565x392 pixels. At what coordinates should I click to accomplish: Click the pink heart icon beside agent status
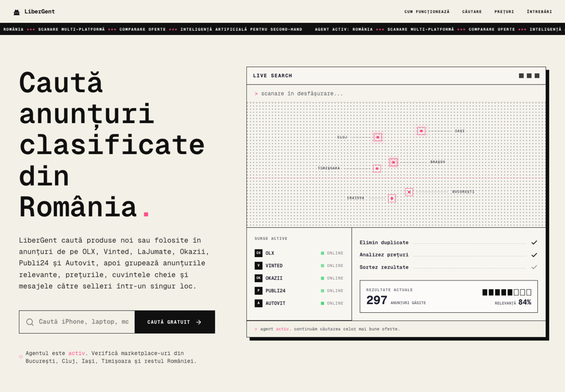[21, 357]
